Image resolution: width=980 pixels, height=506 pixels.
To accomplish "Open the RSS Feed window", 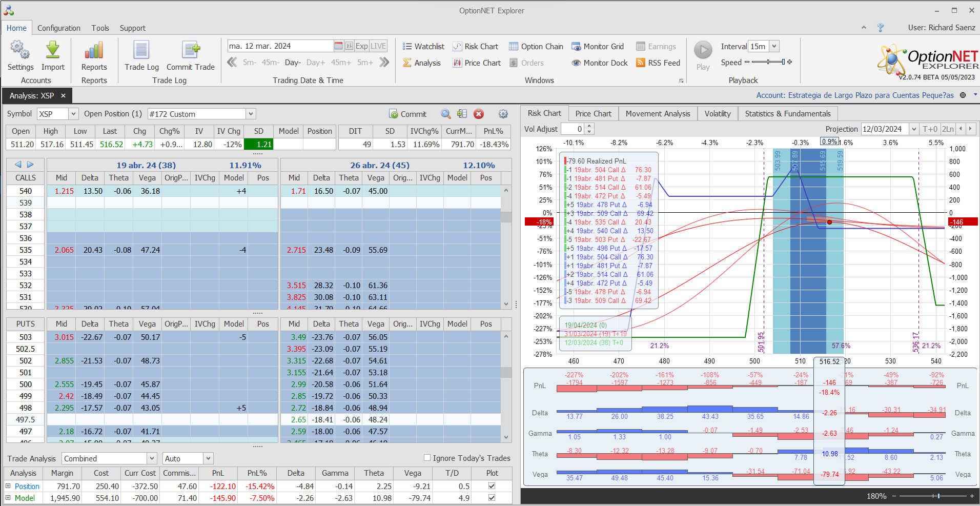I will coord(658,63).
